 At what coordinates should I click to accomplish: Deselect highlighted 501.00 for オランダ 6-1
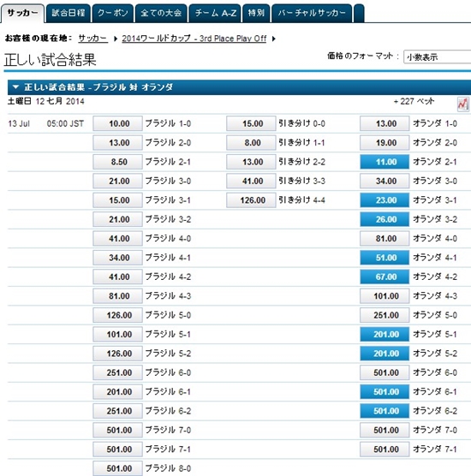click(x=385, y=391)
